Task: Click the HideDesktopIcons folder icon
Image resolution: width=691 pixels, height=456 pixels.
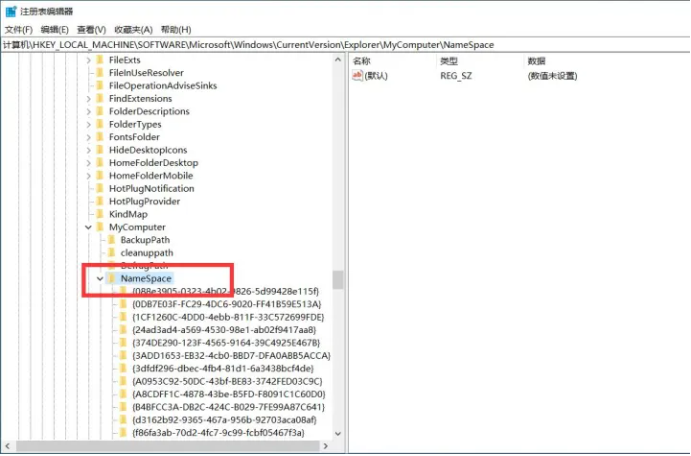Action: (100, 149)
